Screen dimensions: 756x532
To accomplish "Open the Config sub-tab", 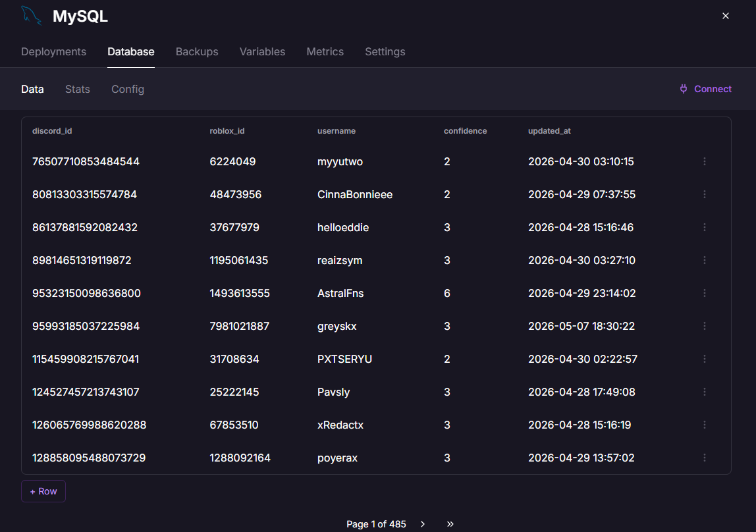I will click(128, 89).
